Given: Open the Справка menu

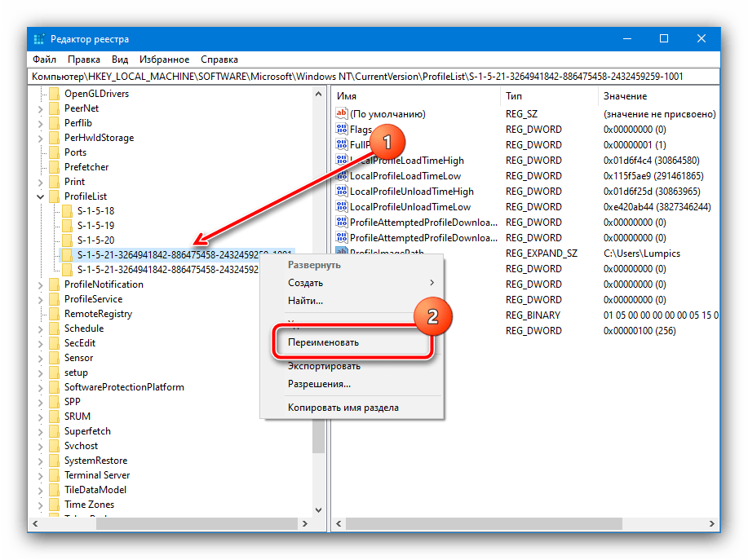Looking at the screenshot, I should pyautogui.click(x=219, y=60).
